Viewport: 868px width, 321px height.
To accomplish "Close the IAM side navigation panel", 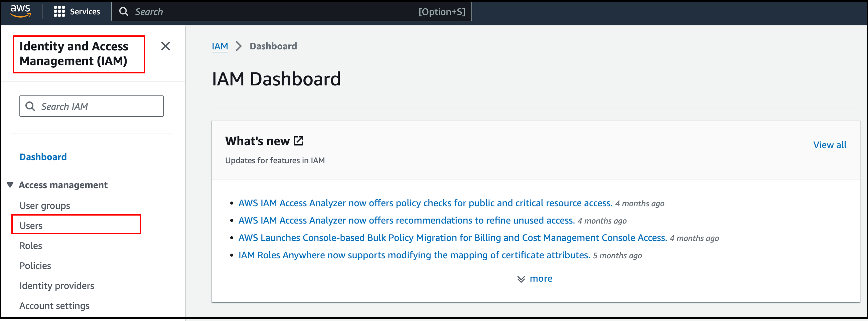I will pos(165,46).
